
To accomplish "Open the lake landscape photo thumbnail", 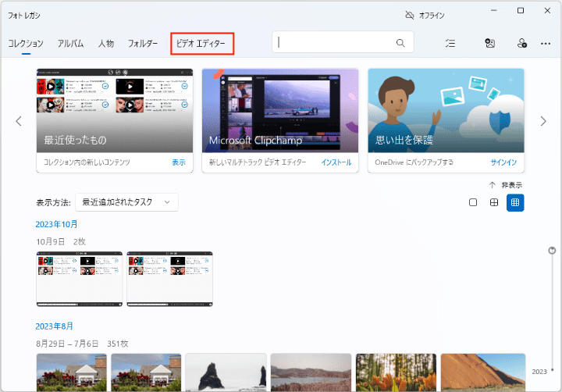I will pos(311,372).
